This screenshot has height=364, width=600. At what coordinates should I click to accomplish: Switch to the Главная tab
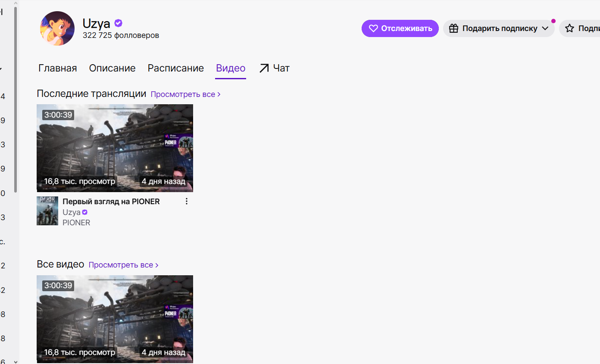pos(58,68)
